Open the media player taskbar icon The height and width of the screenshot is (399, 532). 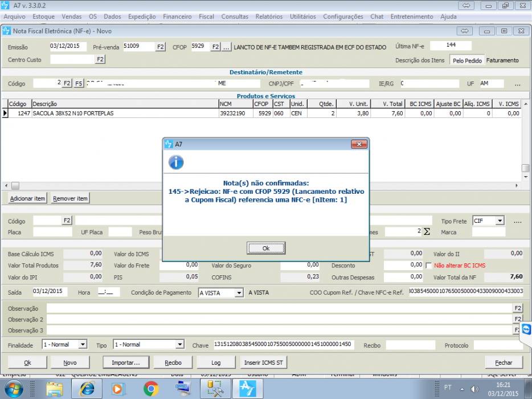coord(118,389)
